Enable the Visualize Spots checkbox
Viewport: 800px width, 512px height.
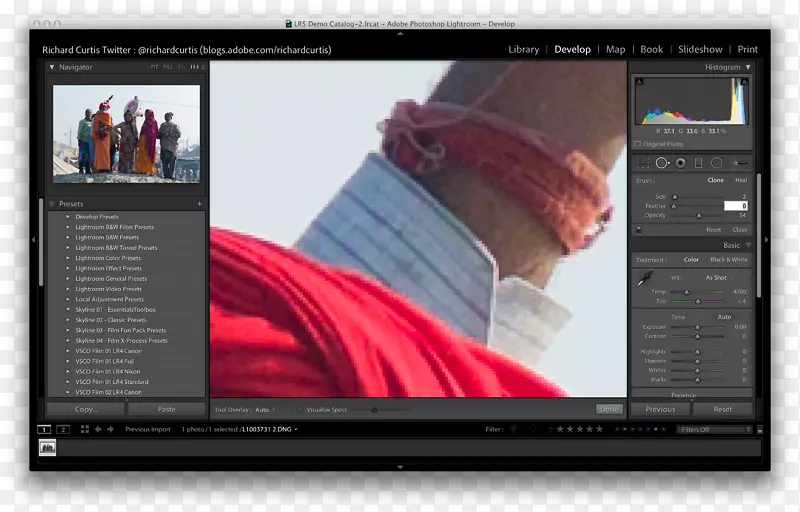(x=299, y=409)
